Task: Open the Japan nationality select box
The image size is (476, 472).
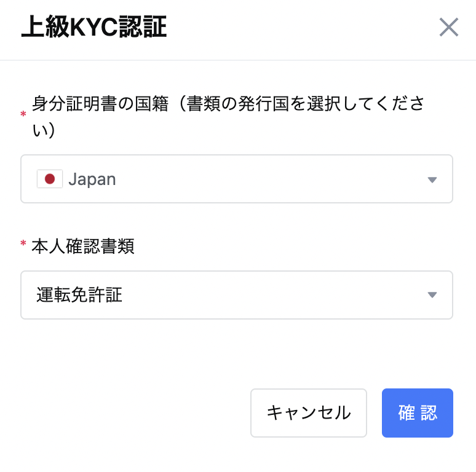Action: point(237,179)
